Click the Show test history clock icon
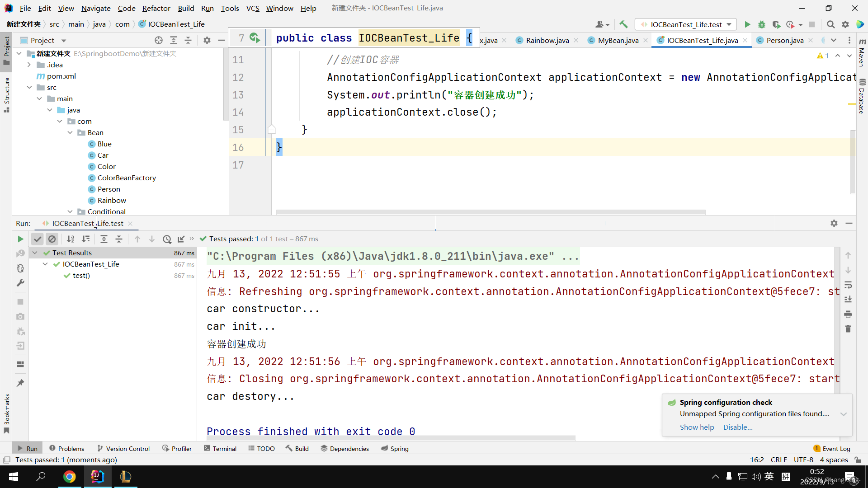The image size is (868, 488). coord(167,239)
